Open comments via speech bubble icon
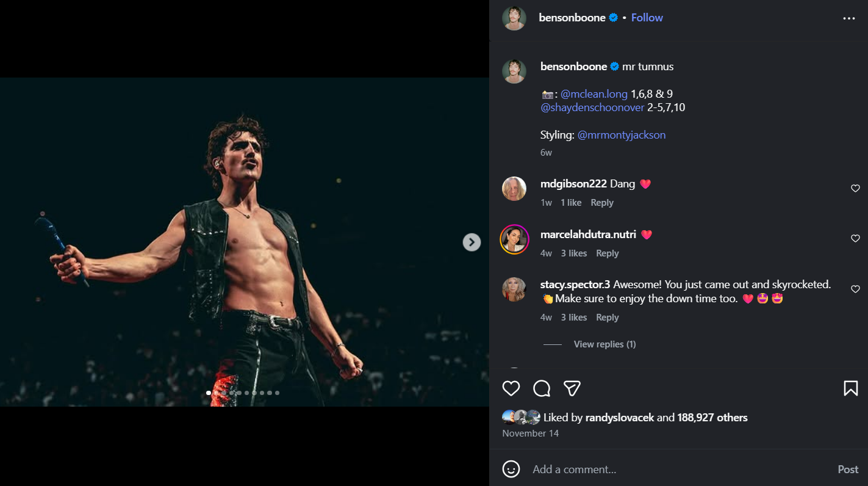Screen dimensions: 868x486 pyautogui.click(x=542, y=388)
